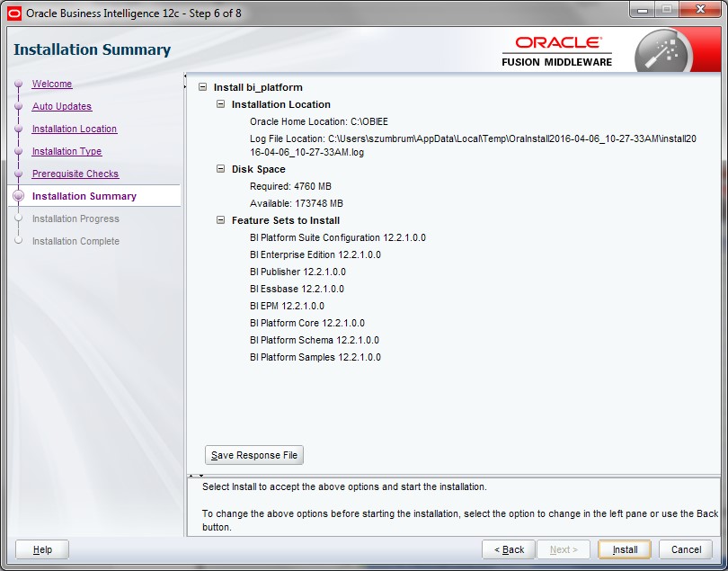This screenshot has height=571, width=728.
Task: Collapse the Install bi_platform tree node
Action: point(203,87)
